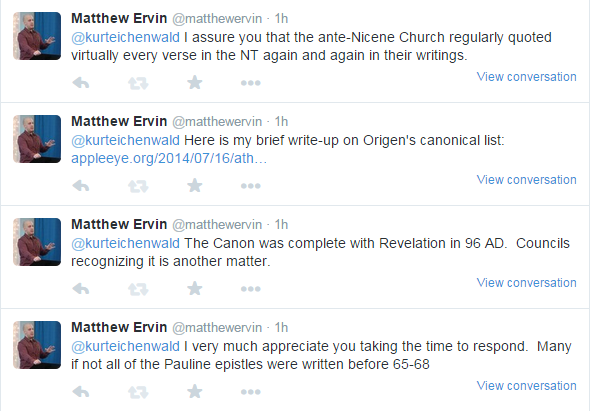View conversation for the ante-Nicene tweet

tap(526, 77)
